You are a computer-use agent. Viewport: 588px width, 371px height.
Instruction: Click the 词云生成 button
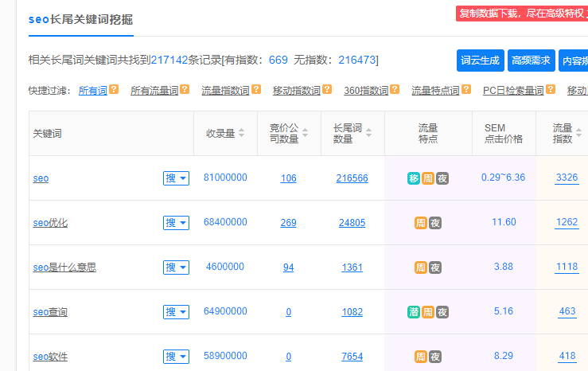(481, 61)
